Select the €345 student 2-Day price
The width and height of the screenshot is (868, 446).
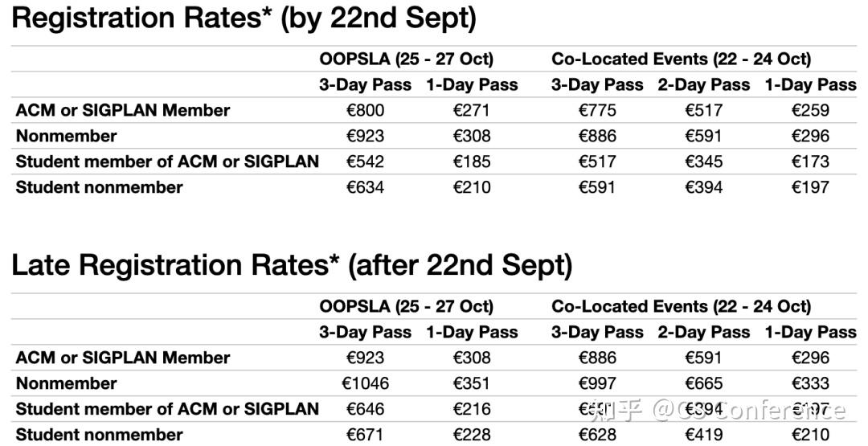point(703,162)
